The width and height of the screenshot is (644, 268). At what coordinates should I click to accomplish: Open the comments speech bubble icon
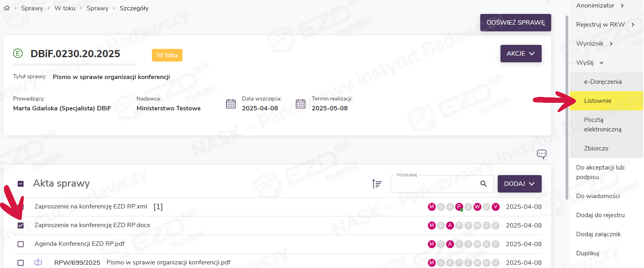(541, 154)
